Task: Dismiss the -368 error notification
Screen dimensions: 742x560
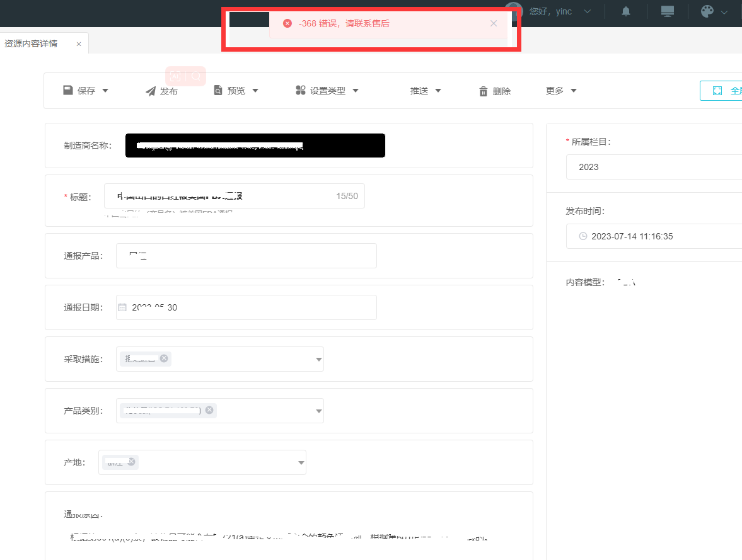Action: [x=494, y=23]
